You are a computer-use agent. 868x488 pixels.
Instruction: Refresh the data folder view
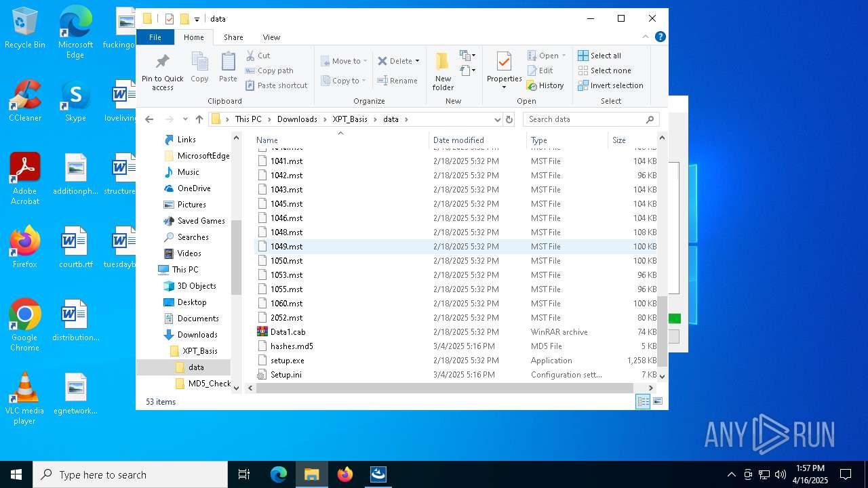point(509,119)
